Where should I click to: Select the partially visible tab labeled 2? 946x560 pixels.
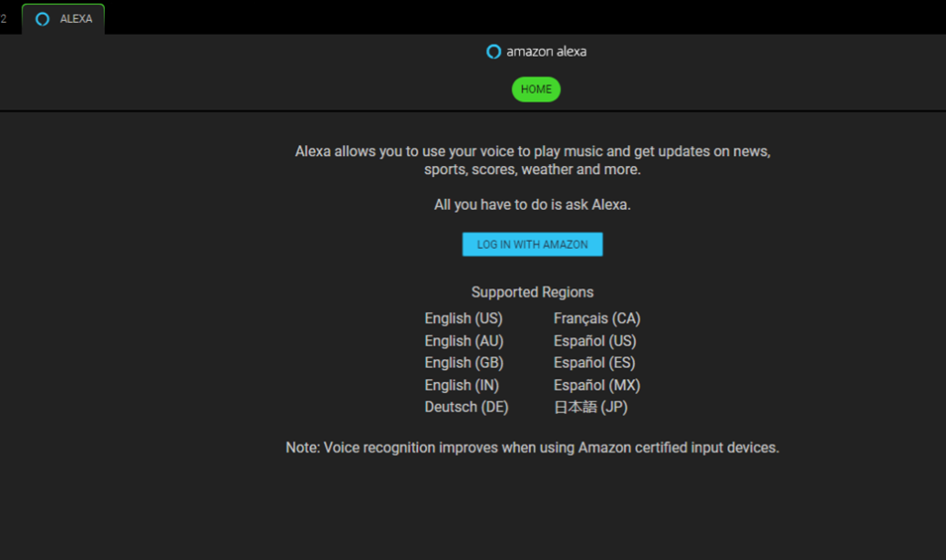click(5, 19)
